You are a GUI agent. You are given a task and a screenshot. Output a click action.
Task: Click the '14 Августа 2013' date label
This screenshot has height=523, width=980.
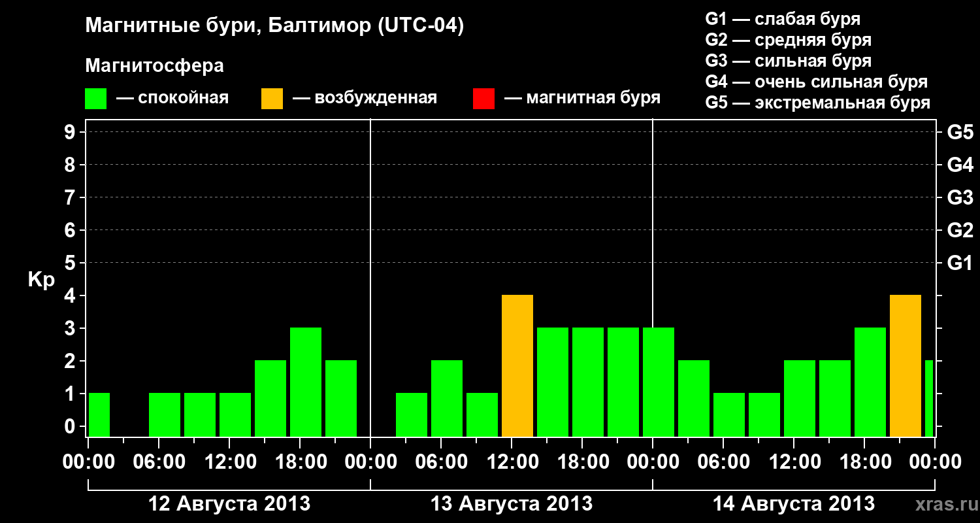click(794, 504)
